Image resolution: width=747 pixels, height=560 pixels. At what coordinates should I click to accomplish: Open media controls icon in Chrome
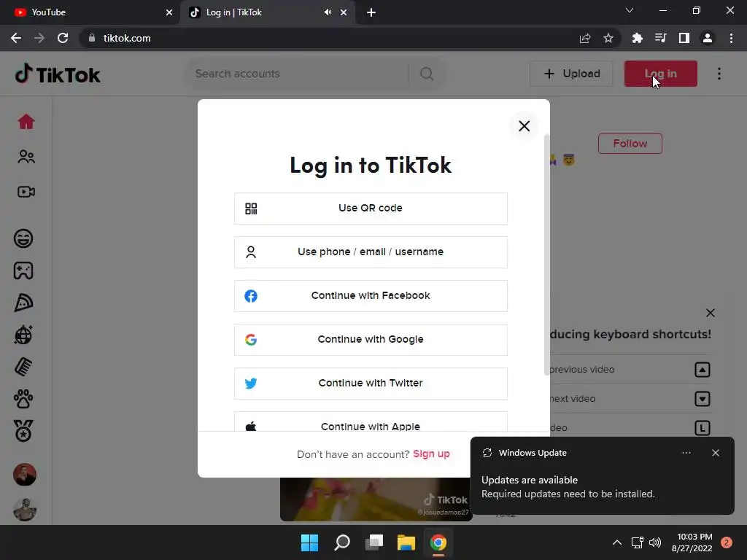pos(660,38)
